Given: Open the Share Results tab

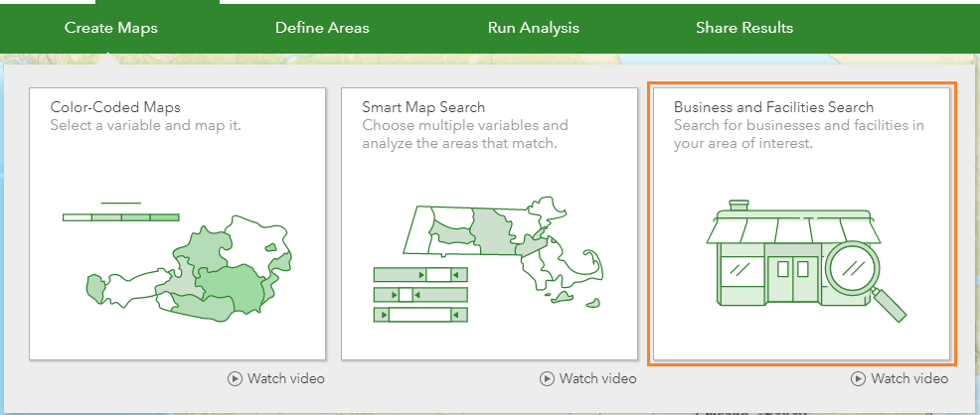Looking at the screenshot, I should point(744,28).
